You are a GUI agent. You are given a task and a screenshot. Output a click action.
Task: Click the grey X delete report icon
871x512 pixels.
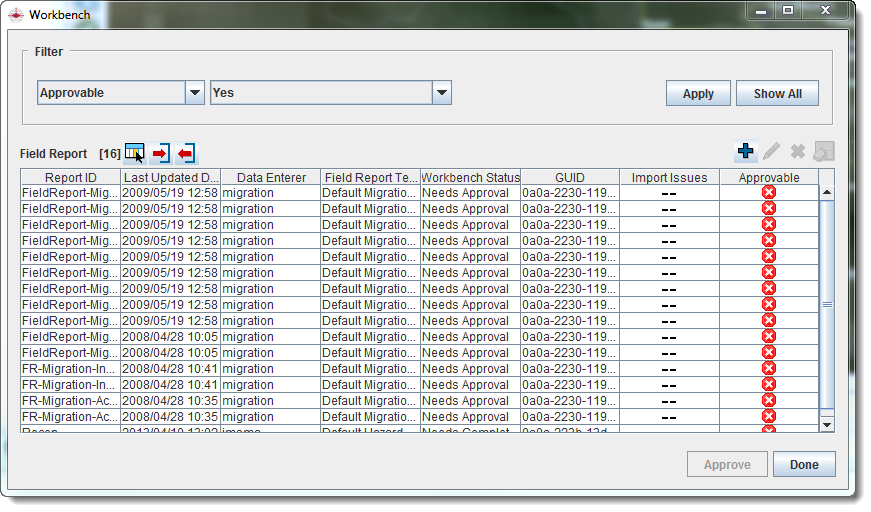tap(798, 152)
